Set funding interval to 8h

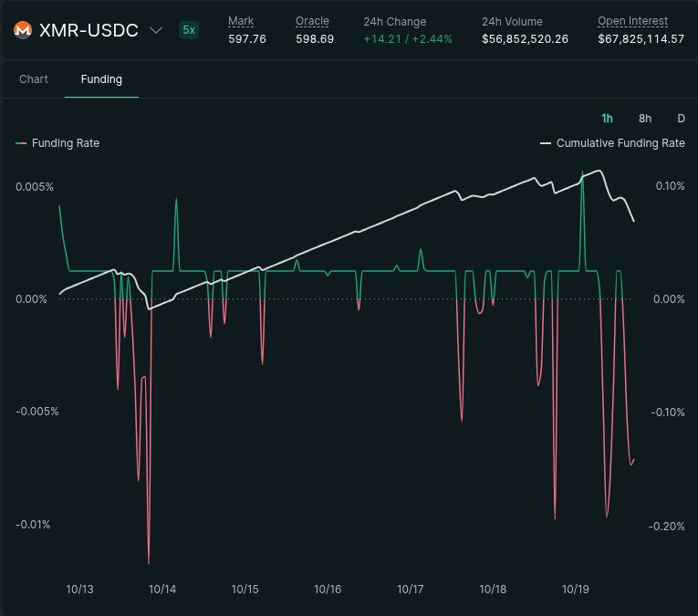click(645, 119)
